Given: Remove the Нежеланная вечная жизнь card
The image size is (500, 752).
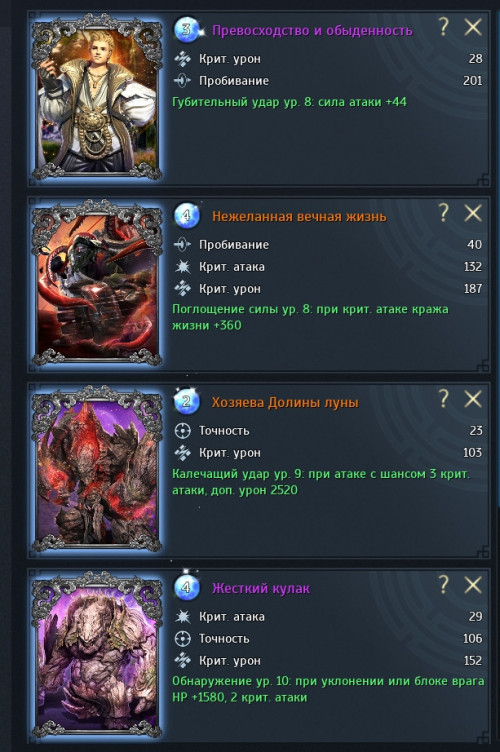Looking at the screenshot, I should (x=473, y=213).
